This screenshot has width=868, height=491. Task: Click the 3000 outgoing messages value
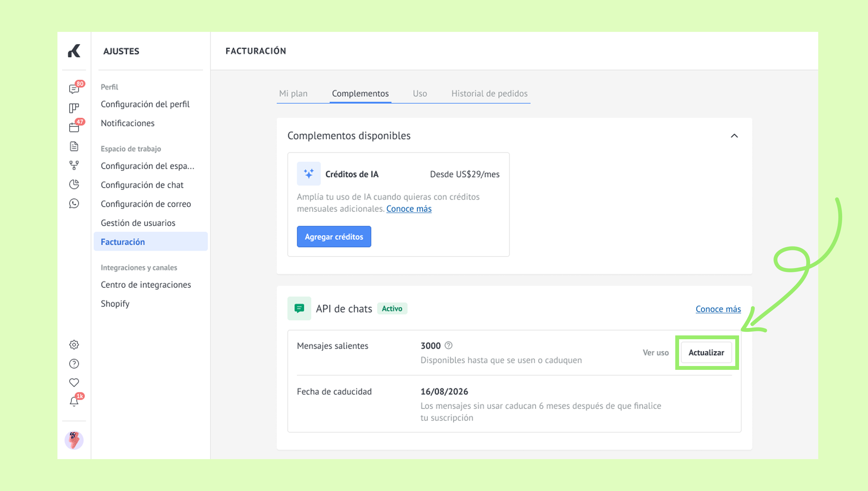430,346
